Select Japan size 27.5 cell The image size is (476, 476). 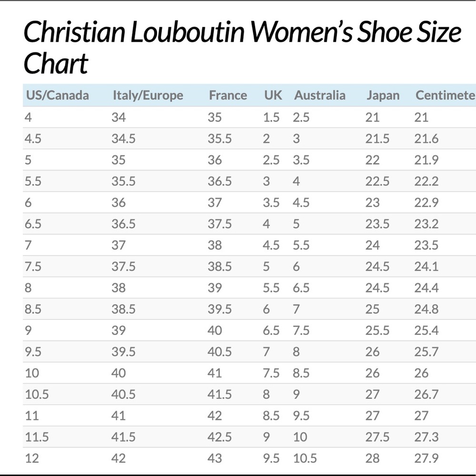pos(377,437)
